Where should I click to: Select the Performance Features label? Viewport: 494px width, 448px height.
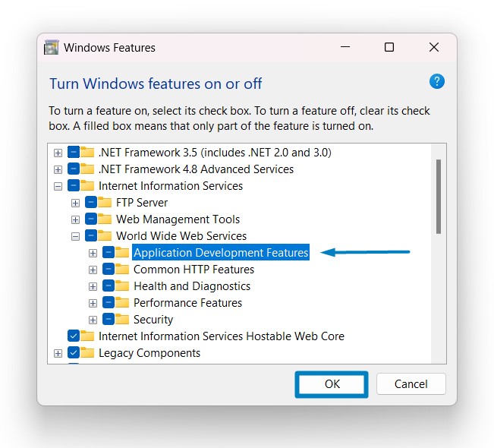pyautogui.click(x=187, y=303)
